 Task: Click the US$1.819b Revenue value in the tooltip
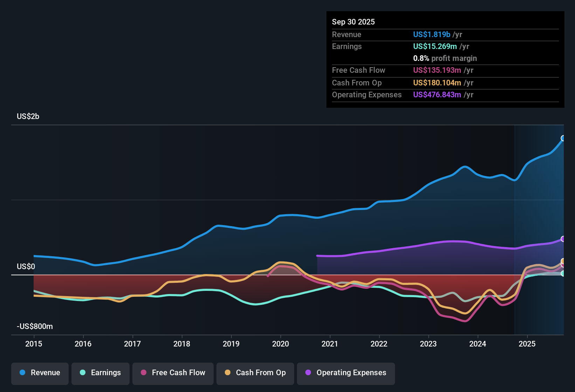(x=432, y=34)
